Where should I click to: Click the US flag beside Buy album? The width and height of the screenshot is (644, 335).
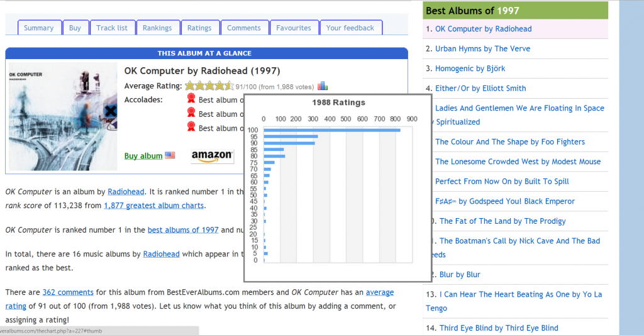(170, 155)
